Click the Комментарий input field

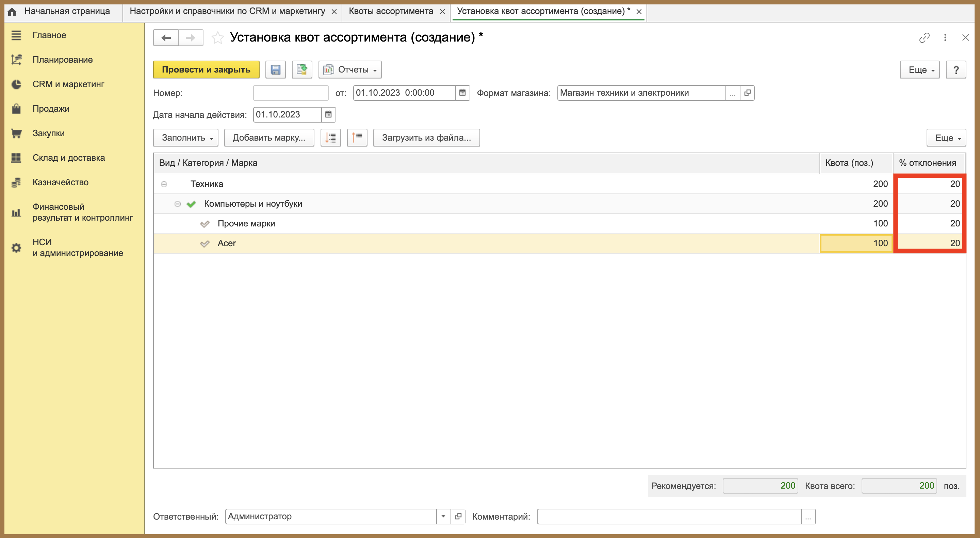(x=669, y=517)
